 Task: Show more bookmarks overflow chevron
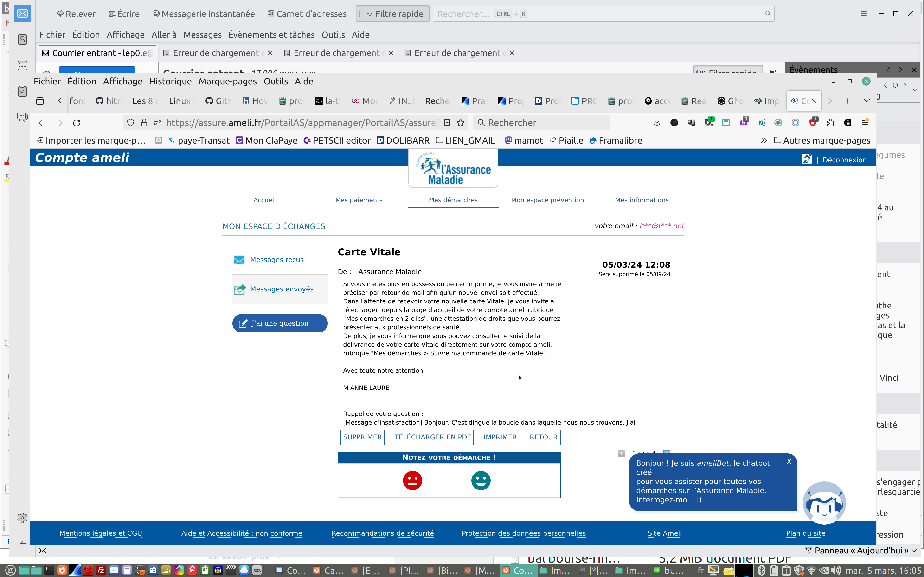pos(763,140)
